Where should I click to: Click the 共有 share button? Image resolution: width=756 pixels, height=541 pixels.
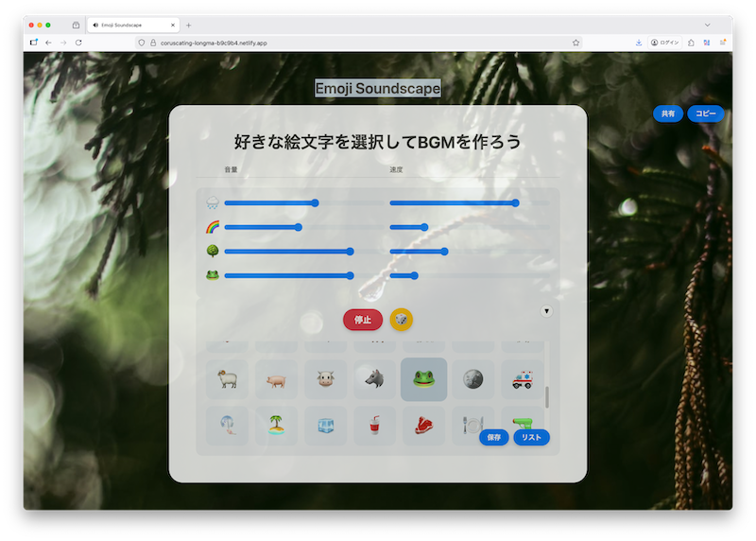[667, 113]
